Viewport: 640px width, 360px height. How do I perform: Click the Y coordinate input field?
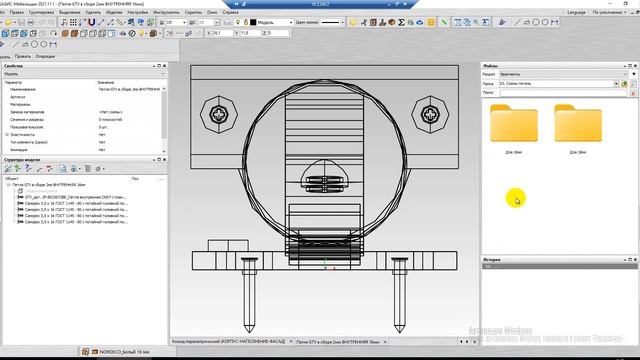[x=250, y=33]
